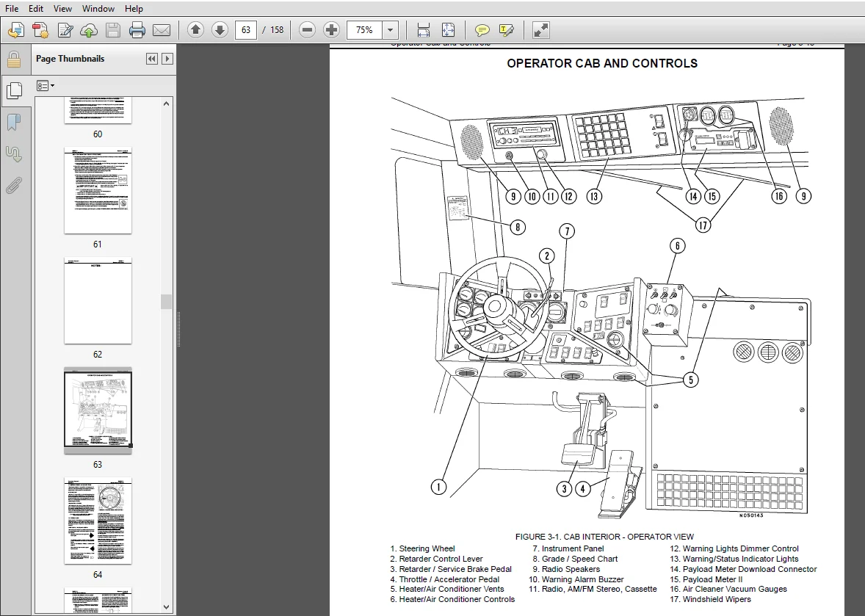The width and height of the screenshot is (865, 616).
Task: Select page 61 thumbnail
Action: tap(98, 190)
